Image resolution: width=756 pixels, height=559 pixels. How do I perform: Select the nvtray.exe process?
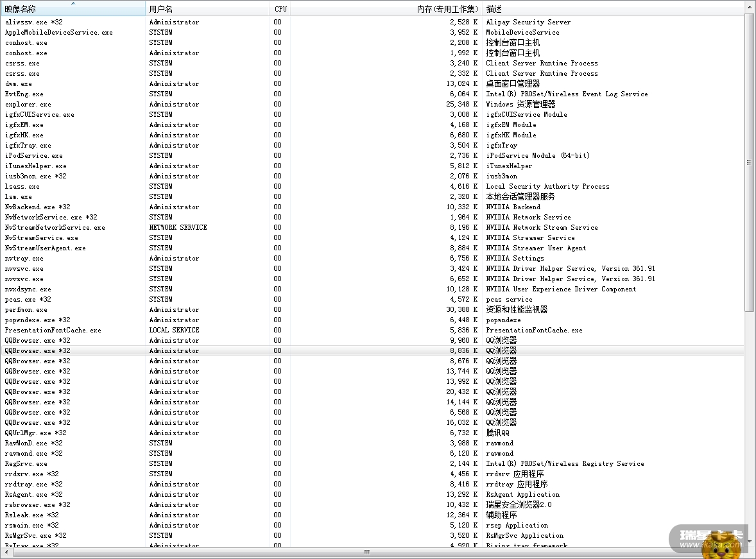pyautogui.click(x=372, y=259)
